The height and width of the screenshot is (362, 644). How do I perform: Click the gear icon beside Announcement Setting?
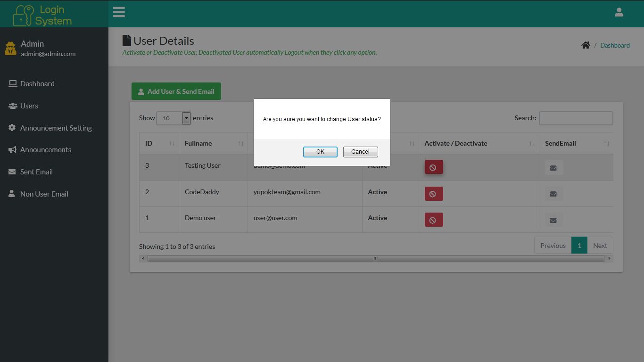pos(12,128)
